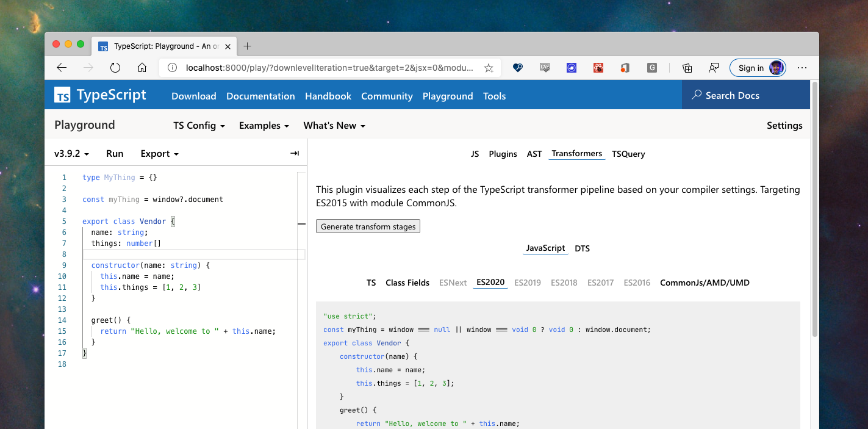The image size is (868, 429).
Task: Click the Playground heading text
Action: [x=85, y=125]
